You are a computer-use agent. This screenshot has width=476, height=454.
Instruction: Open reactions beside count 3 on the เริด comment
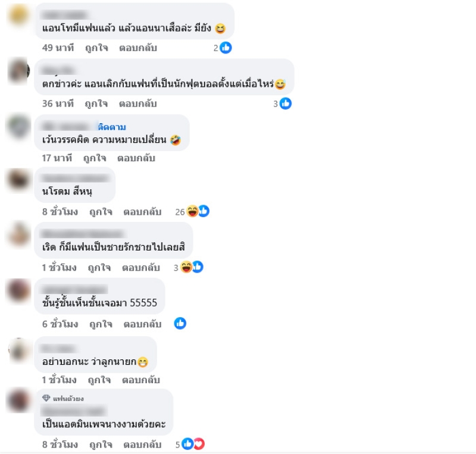192,267
